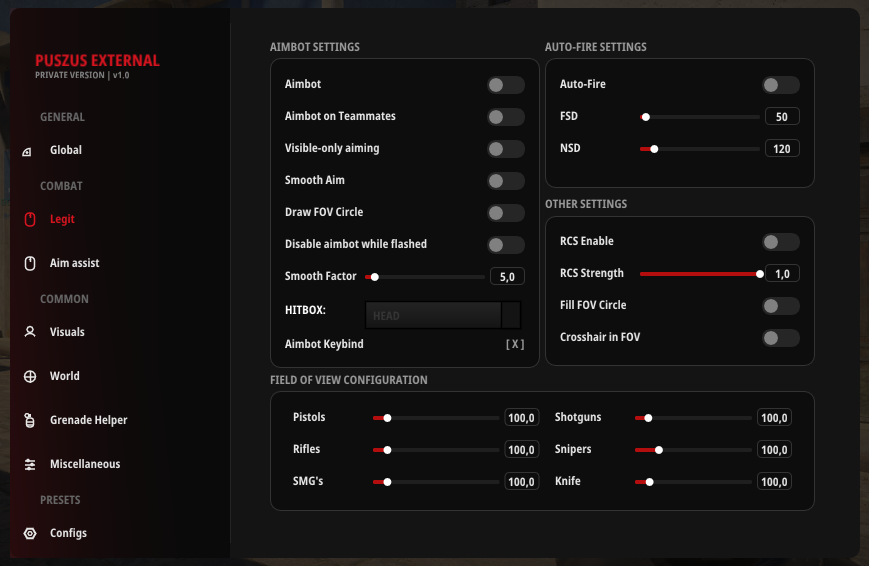Select the Legit mouse icon in sidebar

[30, 220]
